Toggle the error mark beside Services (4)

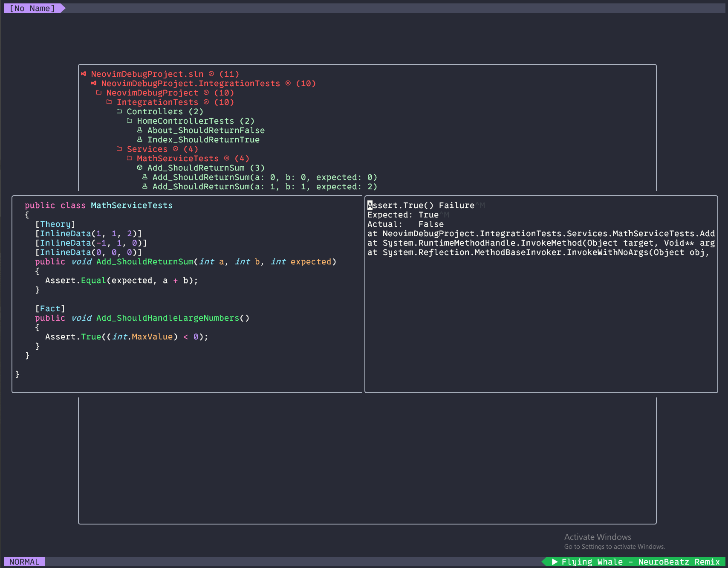click(x=175, y=149)
